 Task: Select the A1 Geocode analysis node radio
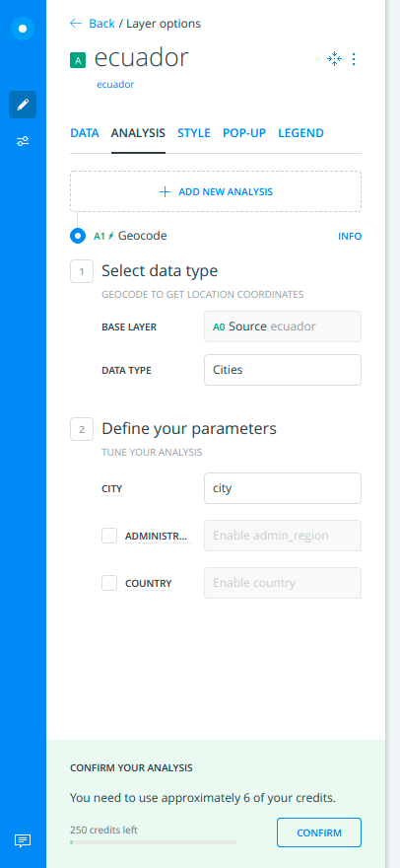tap(78, 236)
